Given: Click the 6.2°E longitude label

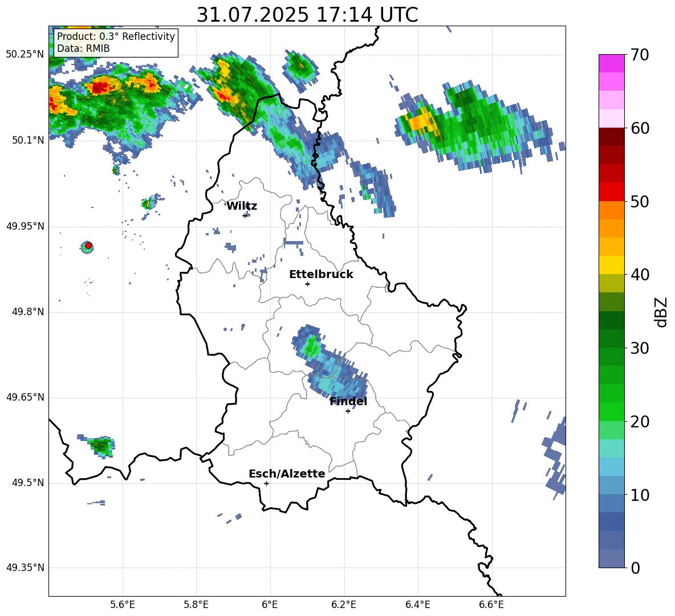Looking at the screenshot, I should coord(344,605).
